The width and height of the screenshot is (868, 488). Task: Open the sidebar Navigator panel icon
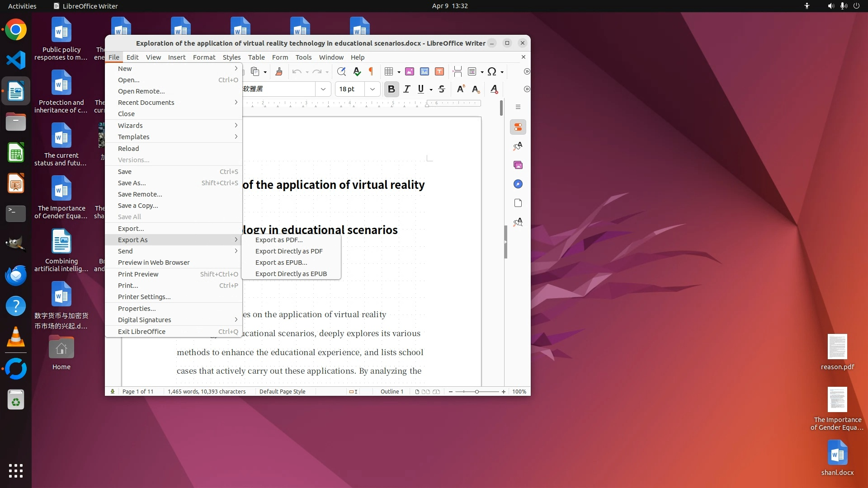click(518, 184)
